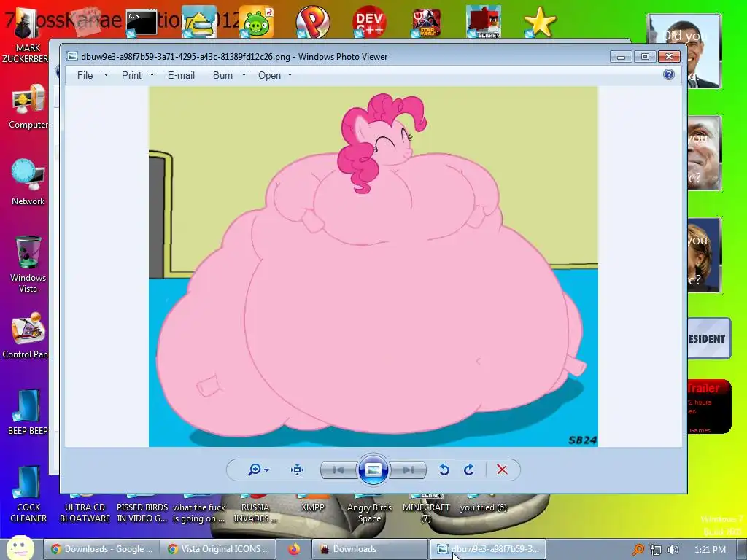Image resolution: width=747 pixels, height=560 pixels.
Task: Maximize the Photo Viewer window
Action: pos(645,57)
